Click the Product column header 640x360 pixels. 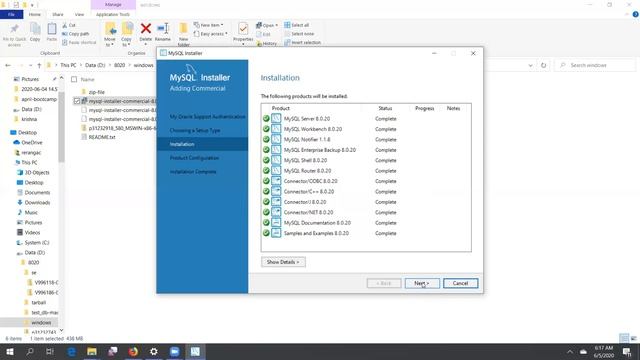pos(280,108)
